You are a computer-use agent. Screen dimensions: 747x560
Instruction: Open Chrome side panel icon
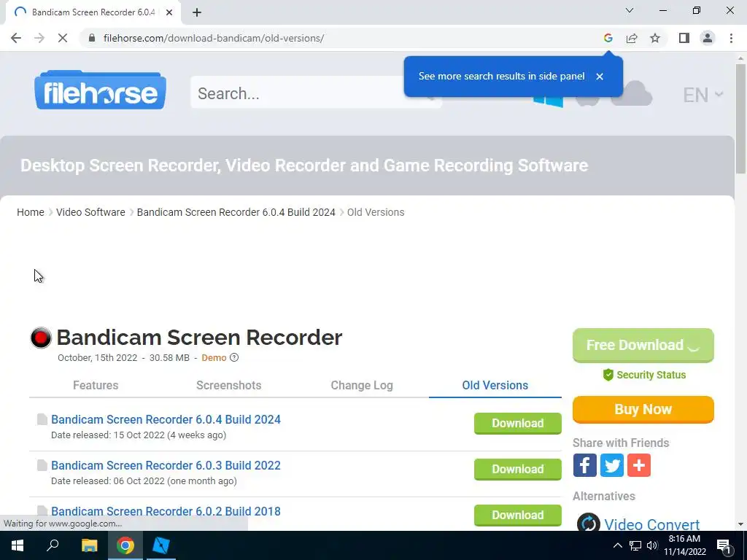(x=684, y=38)
